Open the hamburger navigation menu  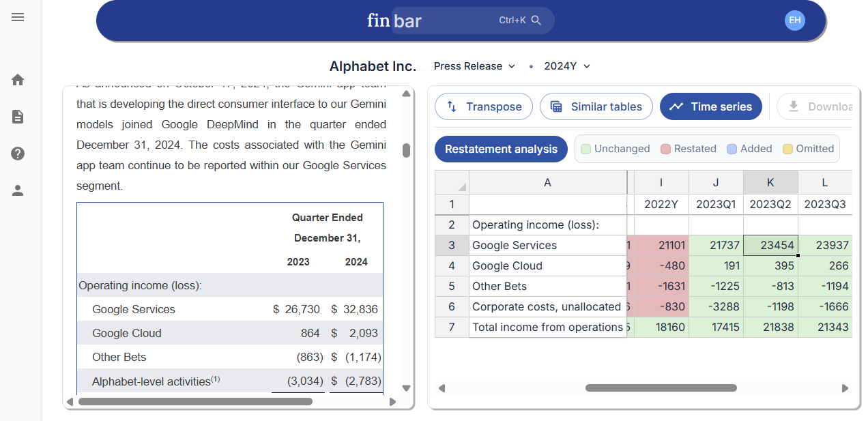18,17
